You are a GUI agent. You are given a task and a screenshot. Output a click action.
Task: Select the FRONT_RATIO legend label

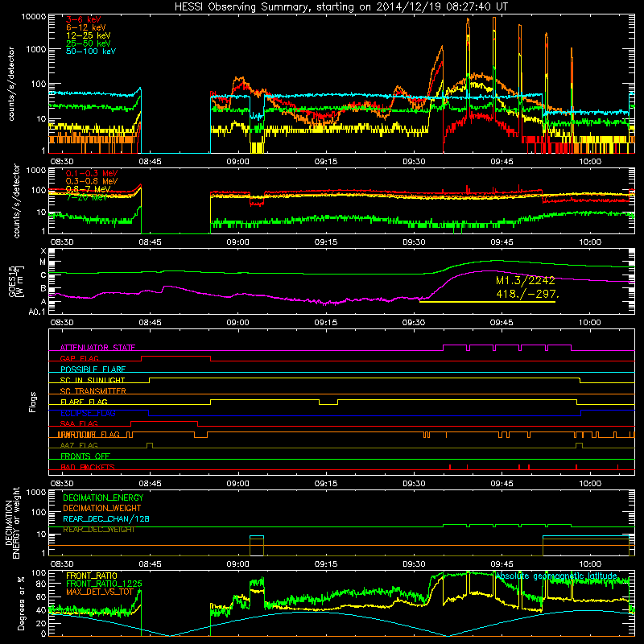tap(92, 576)
